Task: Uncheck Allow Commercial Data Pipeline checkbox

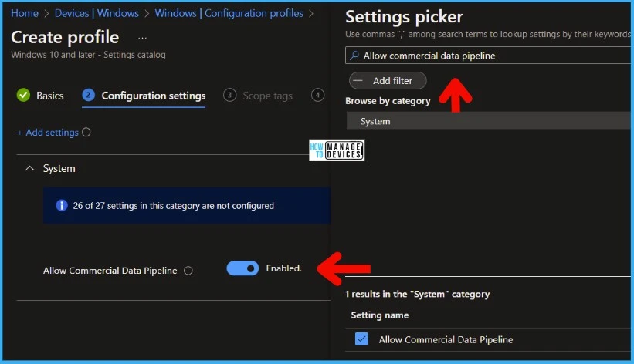Action: [x=361, y=339]
